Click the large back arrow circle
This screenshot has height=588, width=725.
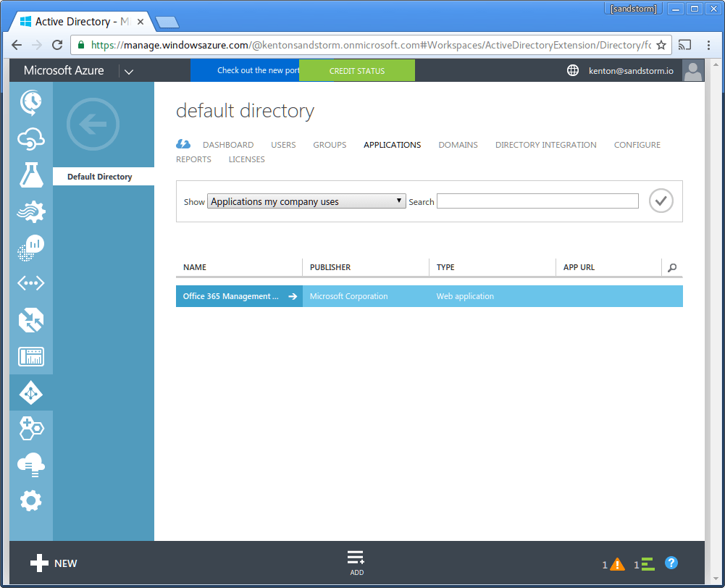(x=93, y=125)
